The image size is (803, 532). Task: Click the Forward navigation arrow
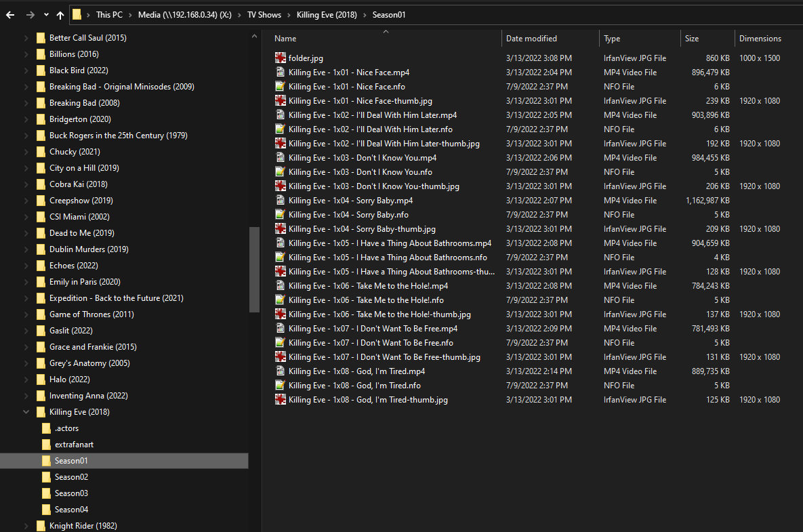(30, 15)
